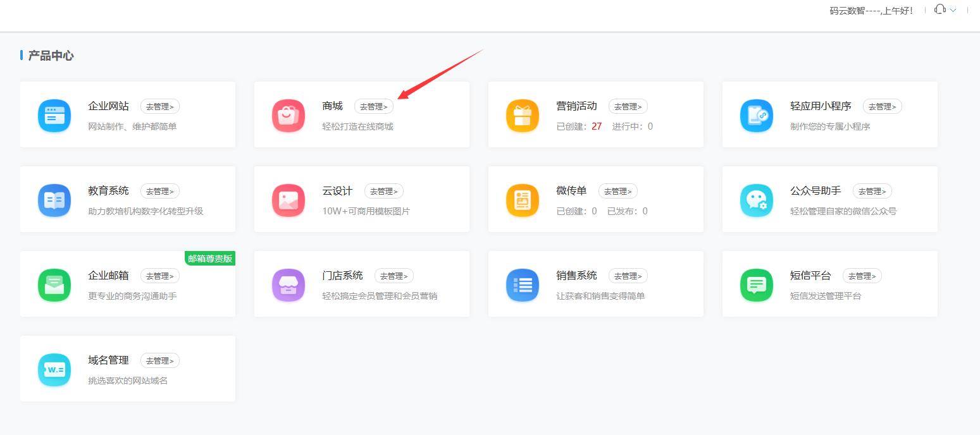The height and width of the screenshot is (435, 980).
Task: Open the 公众号助手 chat bubble icon
Action: [x=757, y=200]
